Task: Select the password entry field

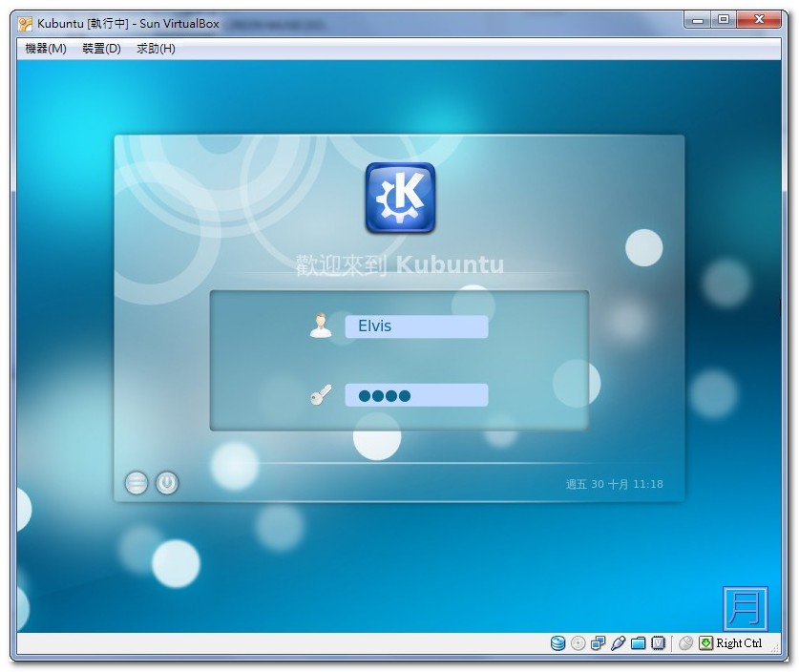Action: tap(416, 393)
